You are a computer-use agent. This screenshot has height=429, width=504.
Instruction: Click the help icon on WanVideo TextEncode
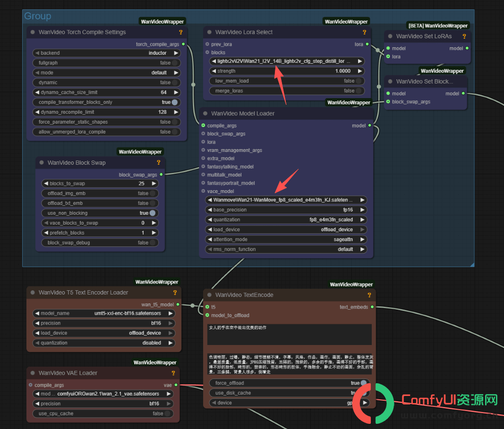click(x=369, y=295)
